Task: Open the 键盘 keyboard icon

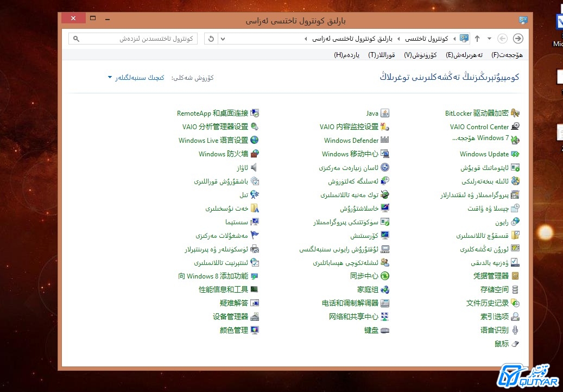Action: 385,330
